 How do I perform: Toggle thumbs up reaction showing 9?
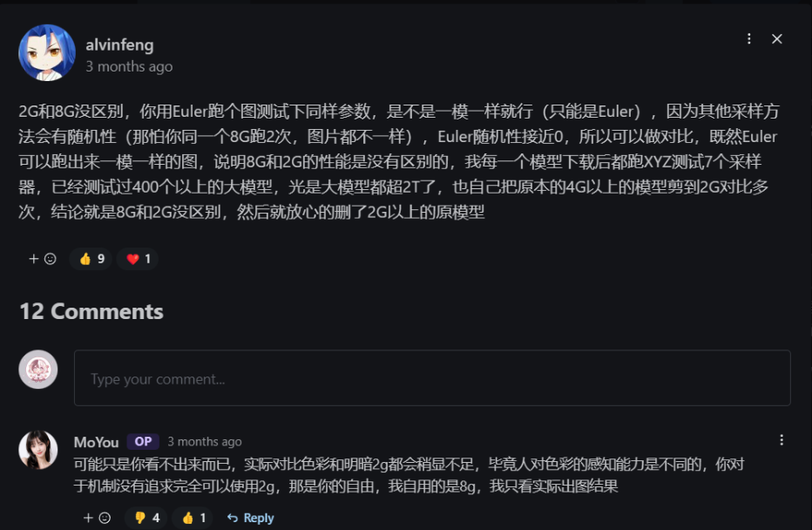tap(91, 259)
